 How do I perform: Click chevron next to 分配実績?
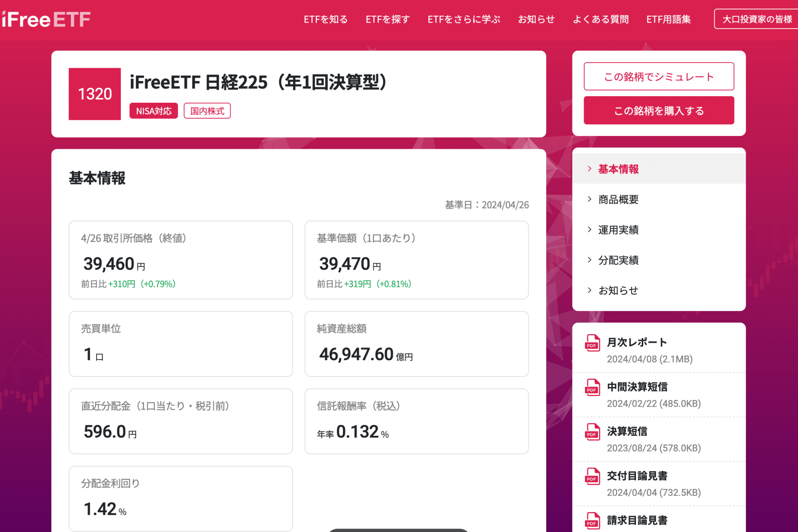tap(590, 260)
